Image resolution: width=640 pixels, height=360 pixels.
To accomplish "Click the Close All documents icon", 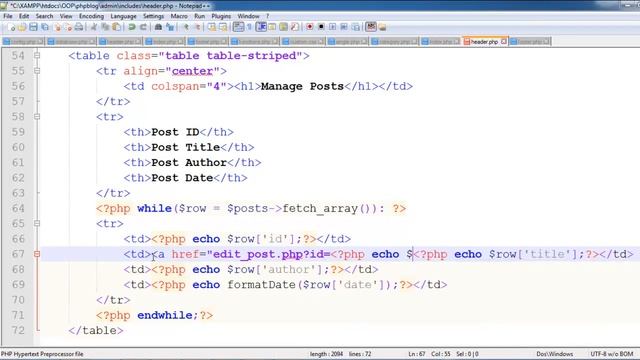I will point(68,27).
